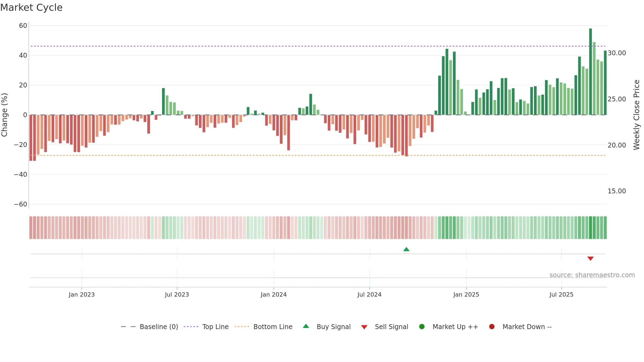Click the Jan 2025 axis label
Image resolution: width=644 pixels, height=362 pixels.
(x=466, y=295)
